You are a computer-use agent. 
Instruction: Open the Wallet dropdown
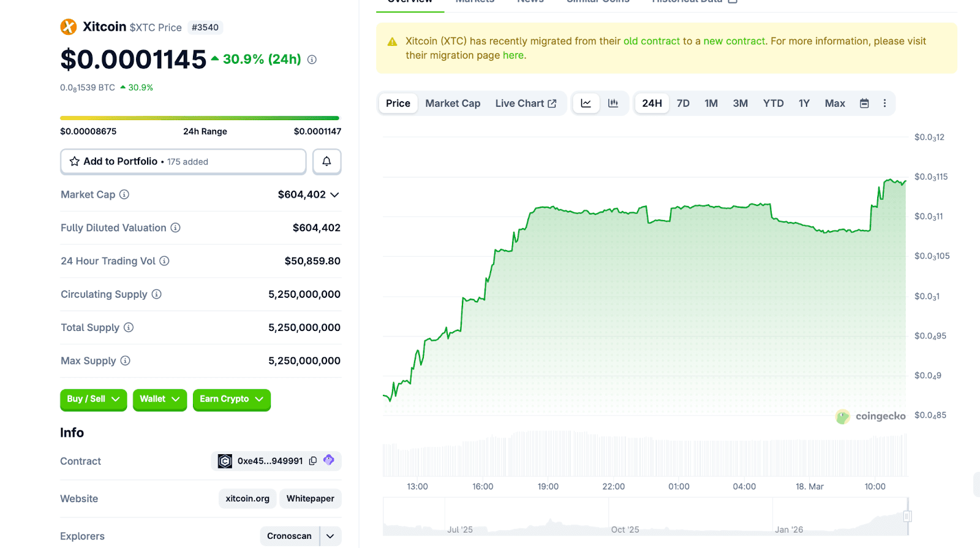point(160,399)
